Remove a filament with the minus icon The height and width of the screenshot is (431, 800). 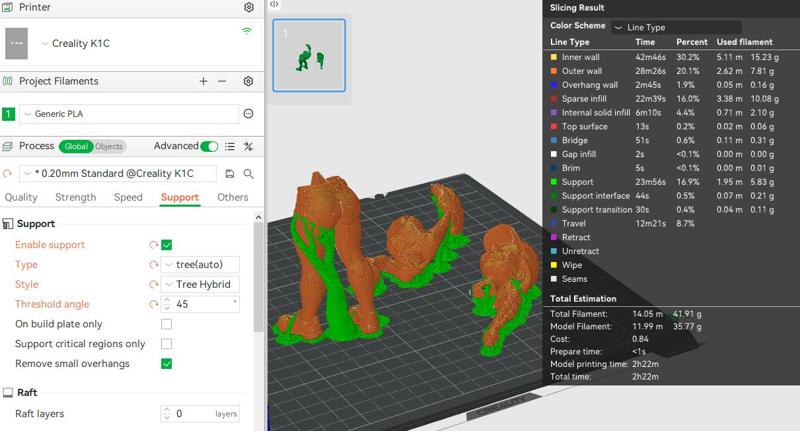coord(222,81)
